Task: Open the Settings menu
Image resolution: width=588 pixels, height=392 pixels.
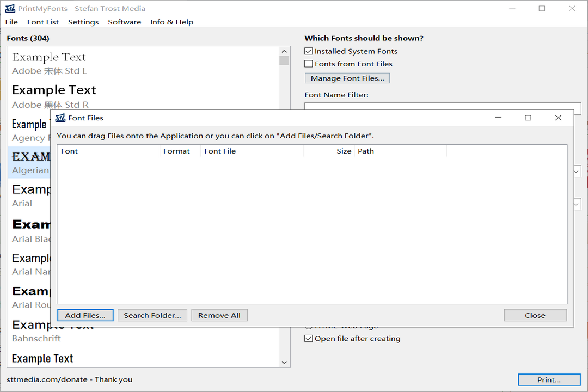Action: pyautogui.click(x=83, y=22)
